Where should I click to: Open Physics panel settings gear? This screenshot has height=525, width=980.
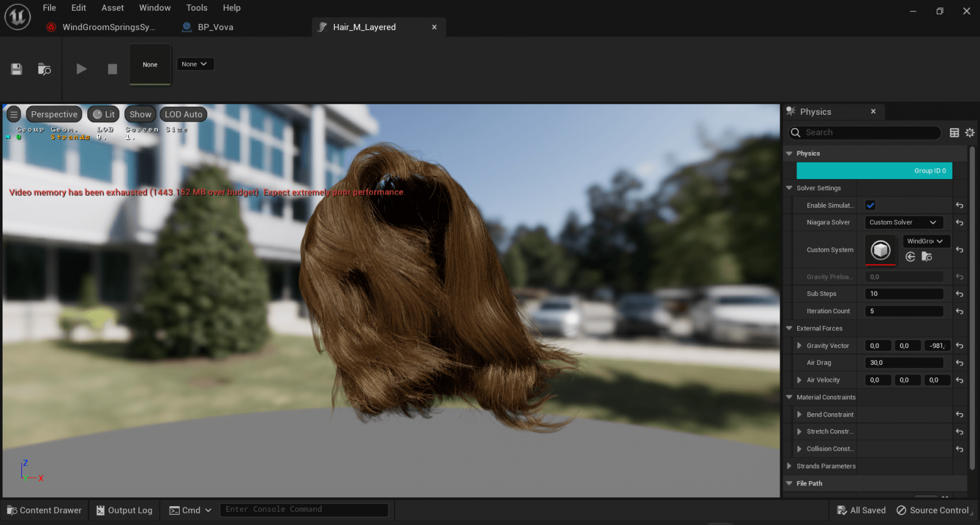[970, 133]
